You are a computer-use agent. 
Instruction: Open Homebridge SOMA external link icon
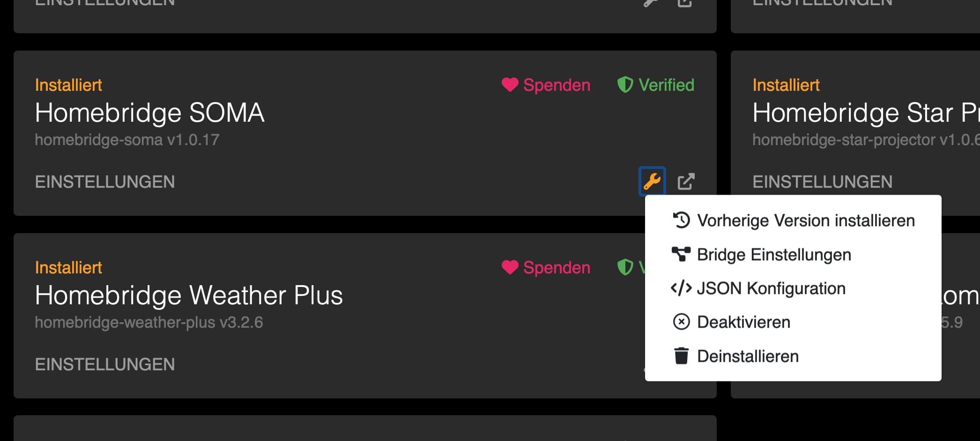tap(686, 181)
